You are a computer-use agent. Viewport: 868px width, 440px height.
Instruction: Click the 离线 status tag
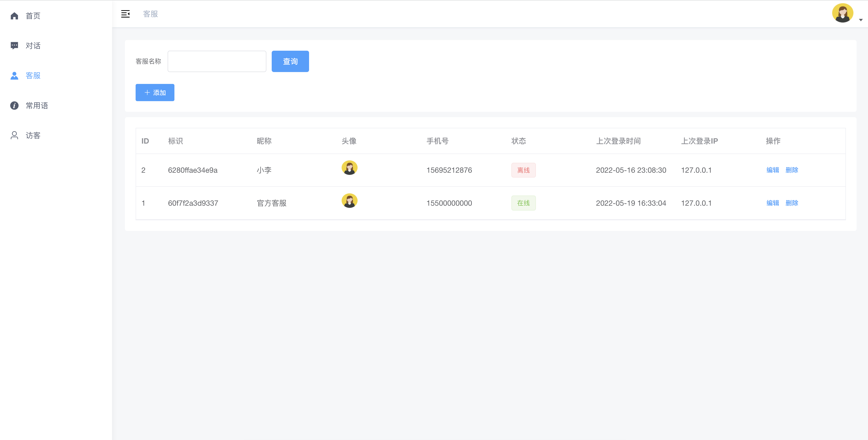[x=523, y=170]
